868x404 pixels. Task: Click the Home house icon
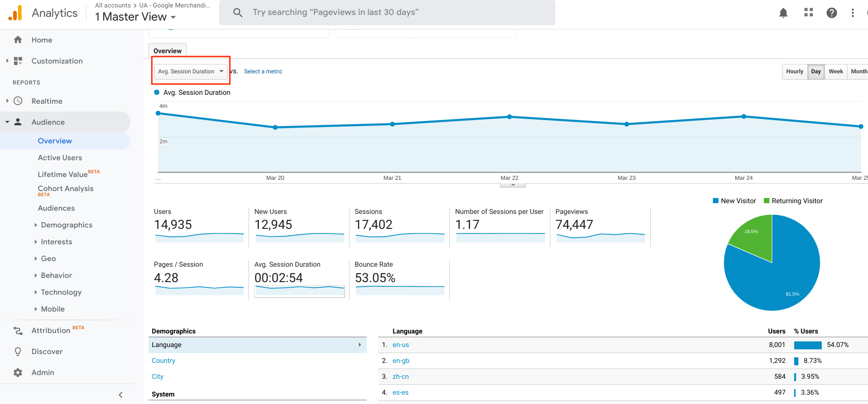(x=18, y=40)
